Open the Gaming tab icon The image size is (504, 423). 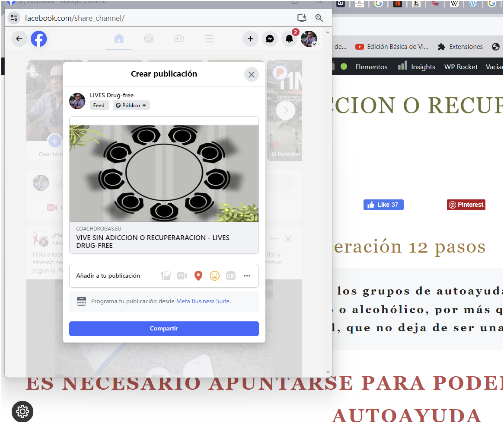pyautogui.click(x=179, y=39)
